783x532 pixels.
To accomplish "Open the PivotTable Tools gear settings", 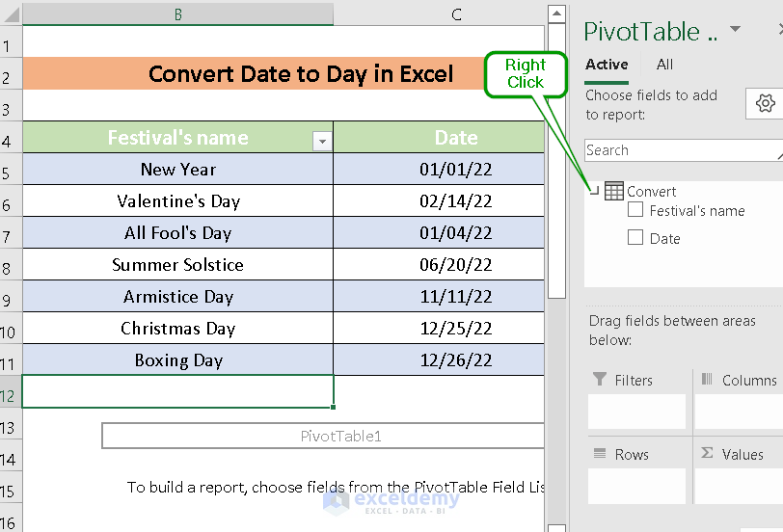I will pyautogui.click(x=766, y=104).
